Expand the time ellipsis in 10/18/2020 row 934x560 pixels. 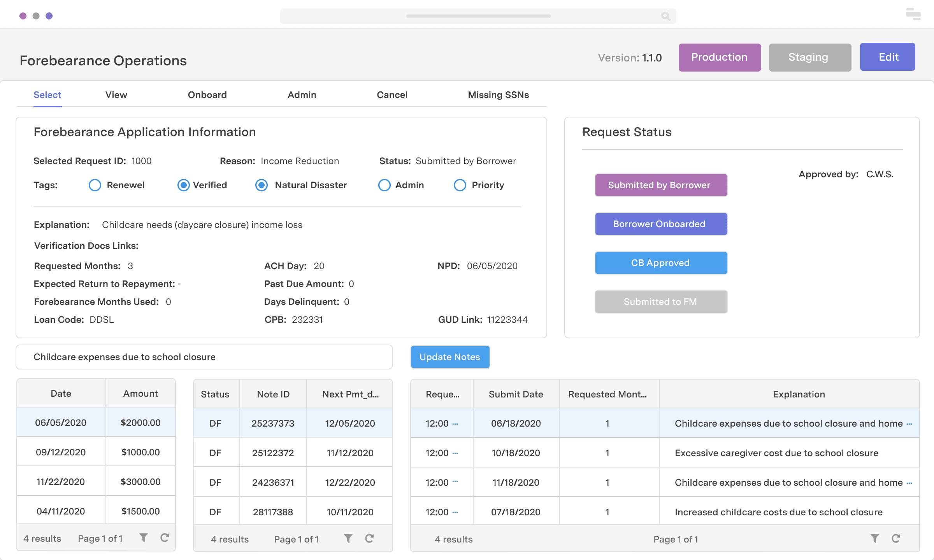pyautogui.click(x=455, y=453)
